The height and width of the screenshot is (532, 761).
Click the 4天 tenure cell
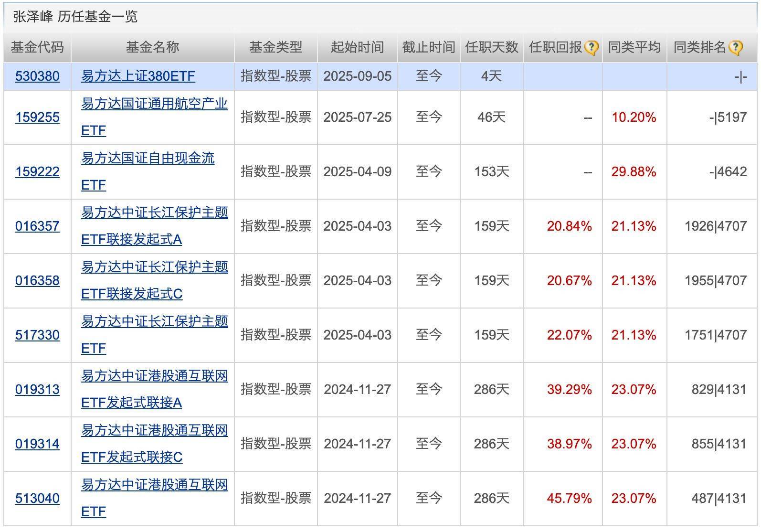(x=491, y=76)
